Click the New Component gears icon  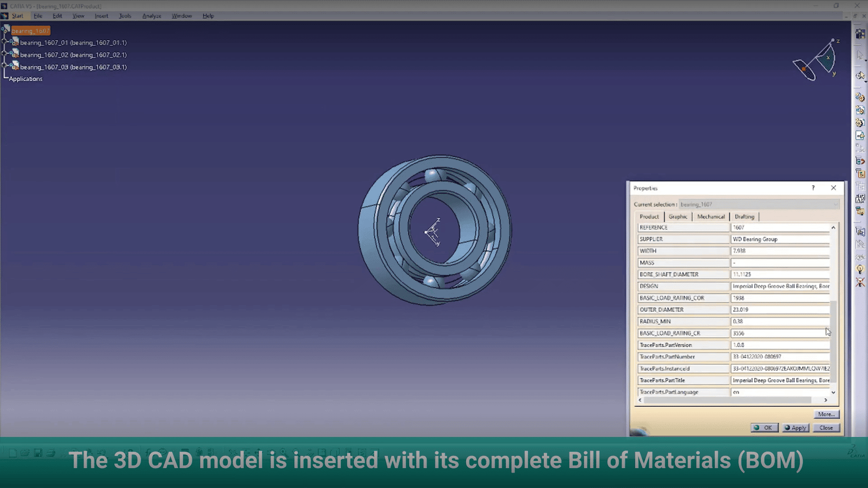(860, 97)
